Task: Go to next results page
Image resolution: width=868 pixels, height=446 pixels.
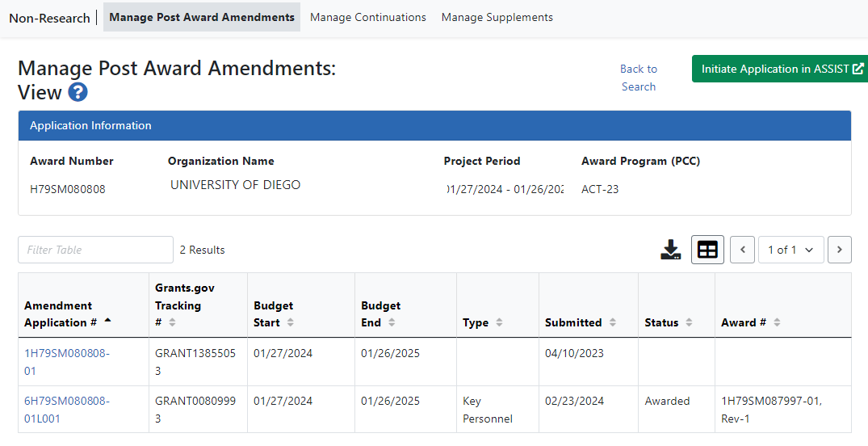Action: [x=839, y=250]
